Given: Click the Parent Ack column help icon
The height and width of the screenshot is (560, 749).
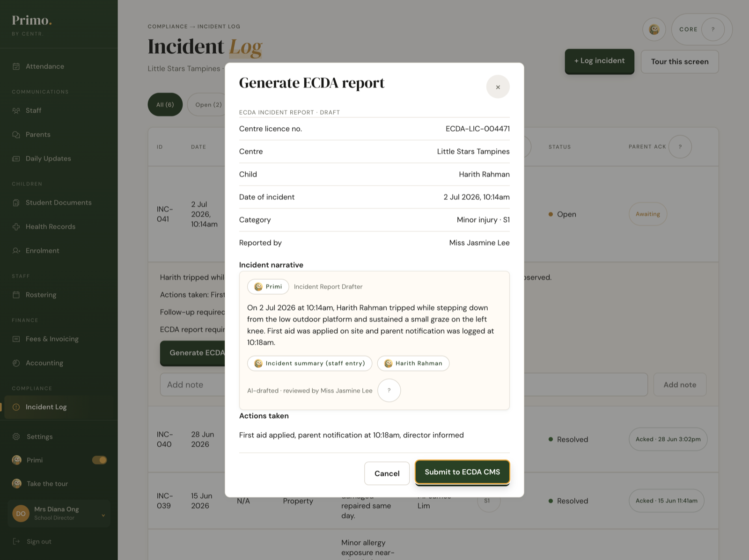Looking at the screenshot, I should tap(680, 147).
